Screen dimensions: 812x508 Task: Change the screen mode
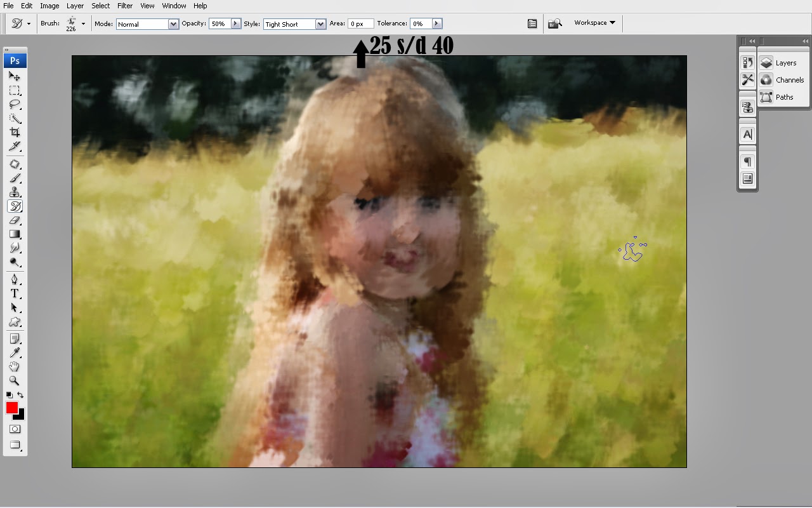click(15, 445)
